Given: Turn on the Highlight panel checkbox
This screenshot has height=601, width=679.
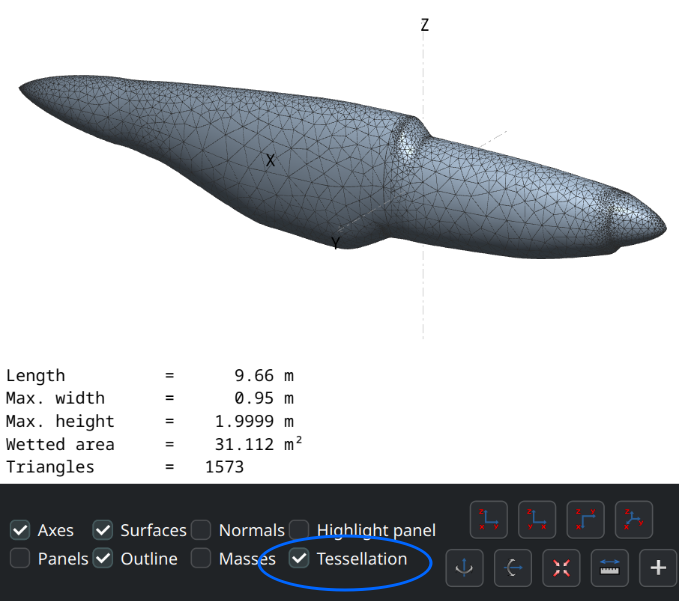Looking at the screenshot, I should [299, 530].
